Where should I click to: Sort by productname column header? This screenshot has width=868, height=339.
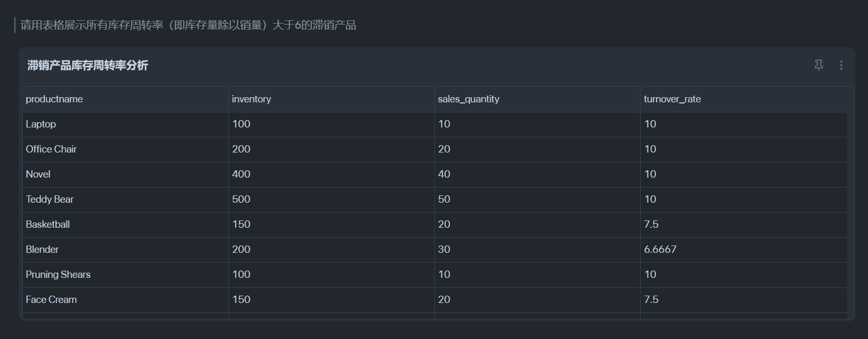pyautogui.click(x=54, y=99)
